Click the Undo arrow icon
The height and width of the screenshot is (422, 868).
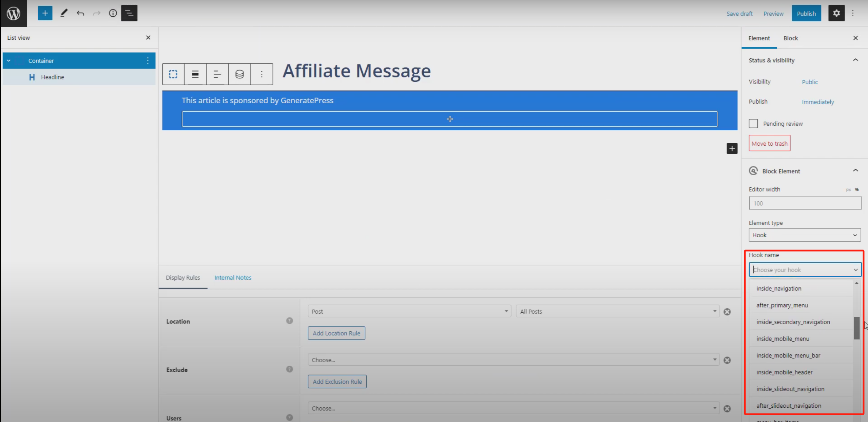[x=80, y=13]
